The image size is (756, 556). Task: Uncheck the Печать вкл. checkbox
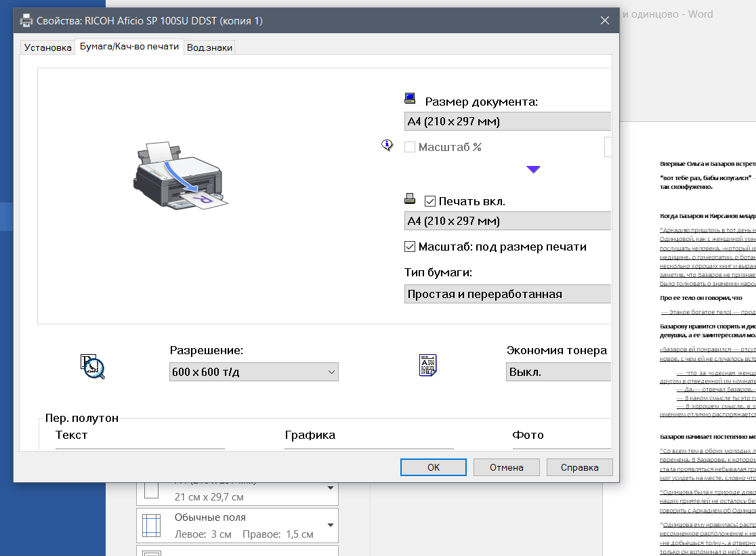pyautogui.click(x=430, y=201)
